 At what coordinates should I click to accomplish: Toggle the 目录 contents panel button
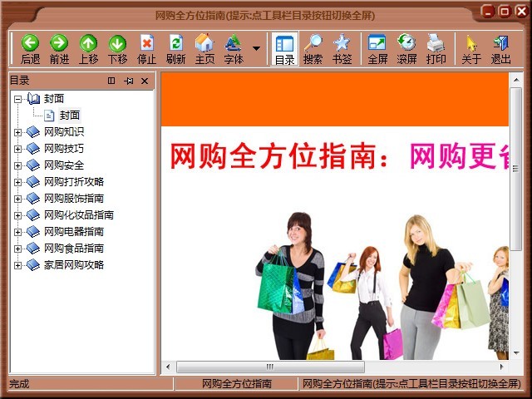pos(284,49)
